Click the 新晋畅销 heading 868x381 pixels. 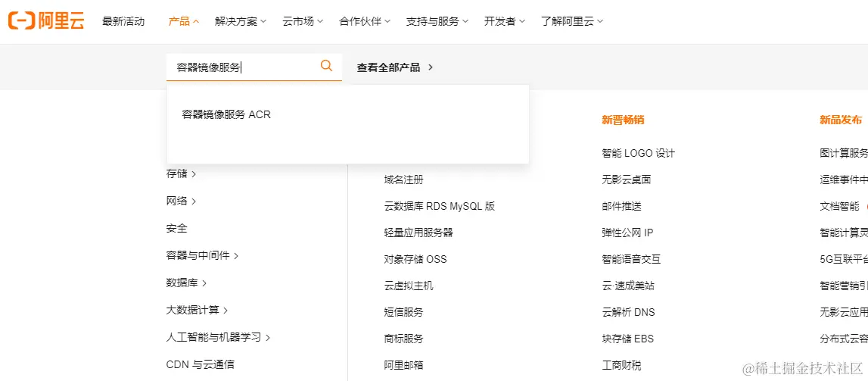623,120
